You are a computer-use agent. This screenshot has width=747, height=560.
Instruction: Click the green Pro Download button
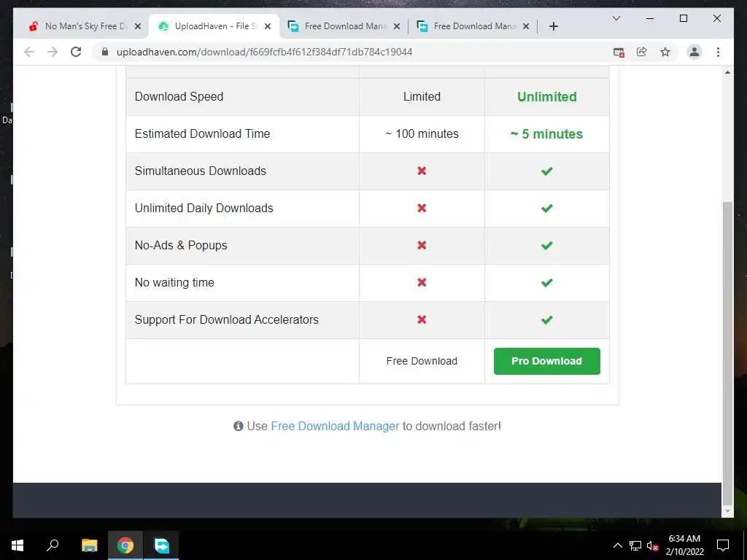(547, 361)
